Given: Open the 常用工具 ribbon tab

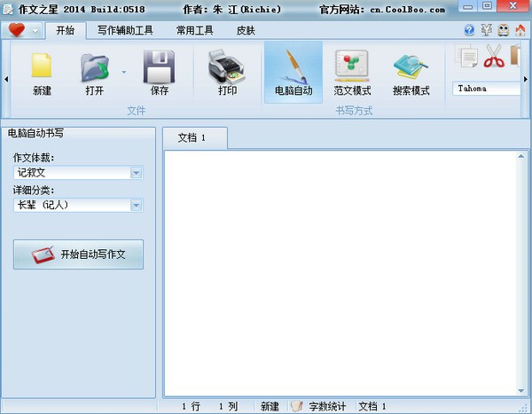Looking at the screenshot, I should tap(195, 30).
